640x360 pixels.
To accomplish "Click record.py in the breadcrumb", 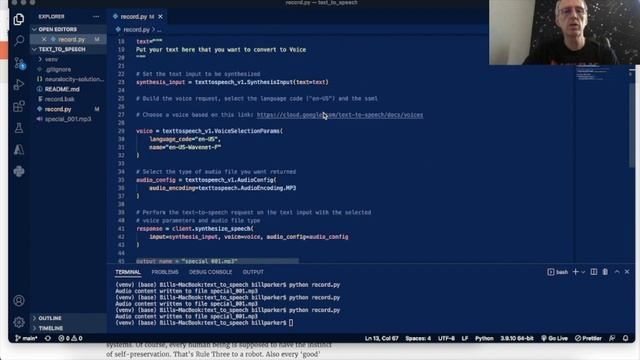I will 136,30.
